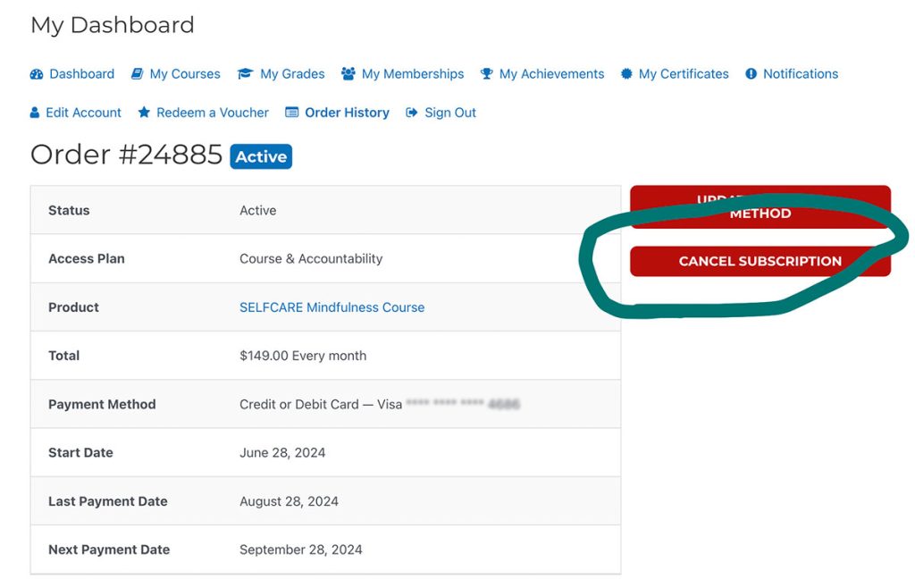The width and height of the screenshot is (915, 588).
Task: Click the book icon beside My Courses
Action: [x=137, y=74]
